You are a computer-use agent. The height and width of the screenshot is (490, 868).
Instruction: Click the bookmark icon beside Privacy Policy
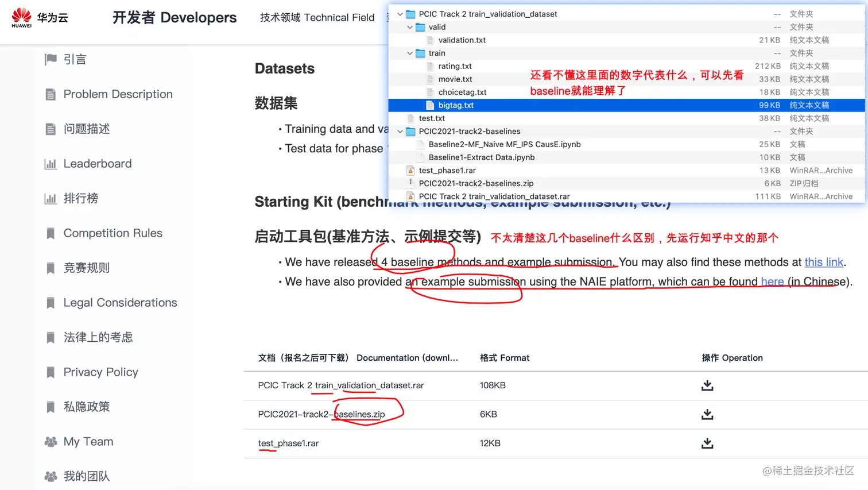pos(51,372)
